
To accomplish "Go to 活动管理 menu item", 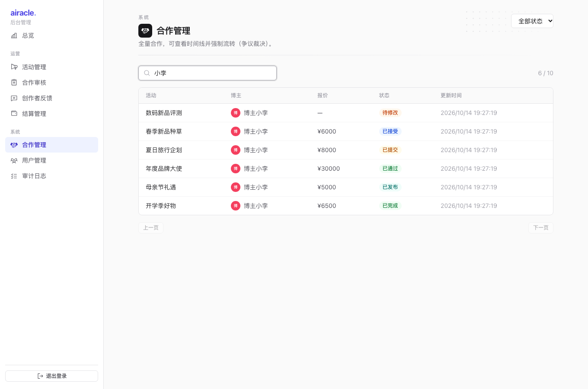I will [x=51, y=67].
